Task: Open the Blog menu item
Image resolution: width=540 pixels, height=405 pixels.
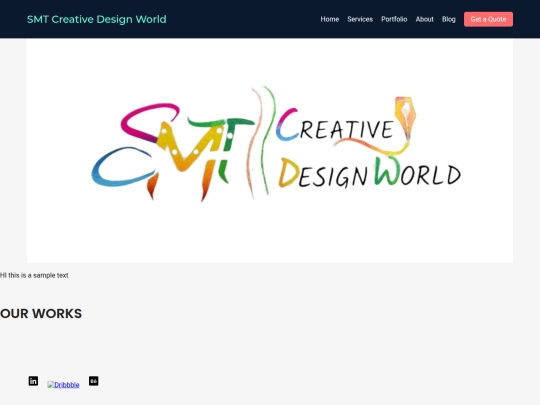Action: click(449, 19)
